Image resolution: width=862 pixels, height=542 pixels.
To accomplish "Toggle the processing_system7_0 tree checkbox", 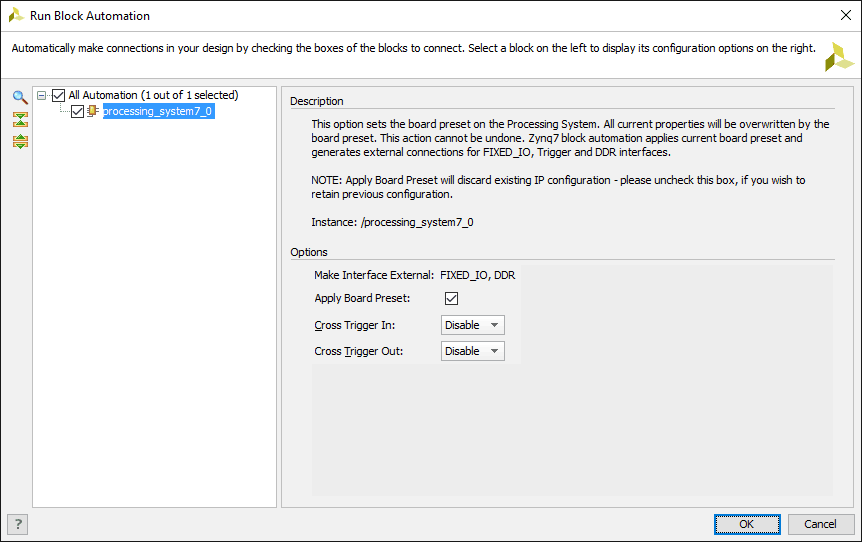I will (x=78, y=111).
